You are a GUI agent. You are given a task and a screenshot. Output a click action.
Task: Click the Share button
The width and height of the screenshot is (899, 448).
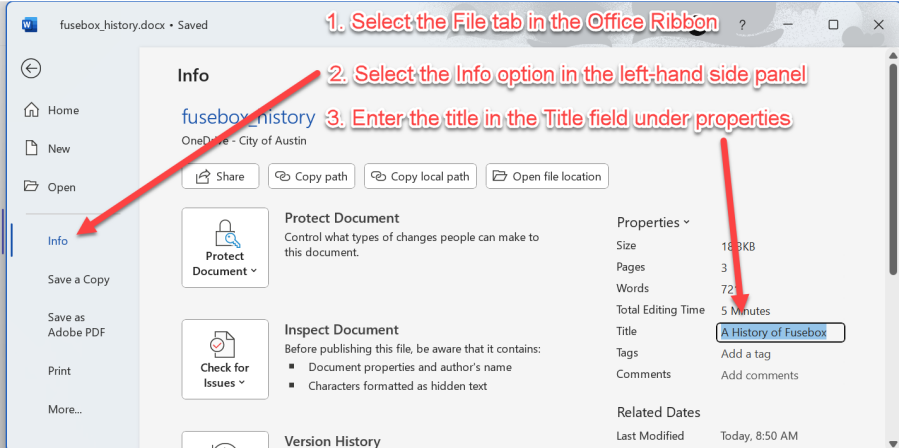coord(220,177)
